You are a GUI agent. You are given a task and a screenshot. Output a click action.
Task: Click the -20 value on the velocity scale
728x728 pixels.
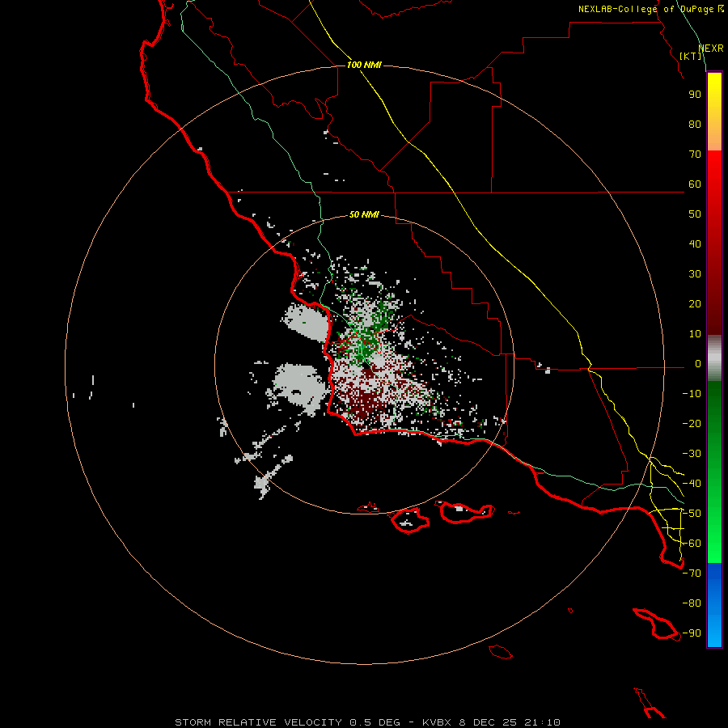point(692,424)
